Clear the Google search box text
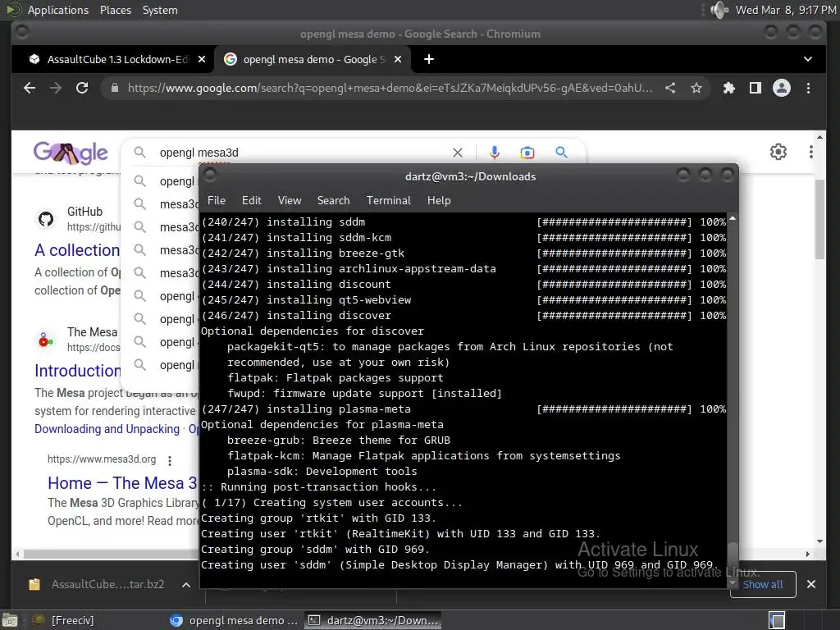The width and height of the screenshot is (840, 630). [458, 153]
